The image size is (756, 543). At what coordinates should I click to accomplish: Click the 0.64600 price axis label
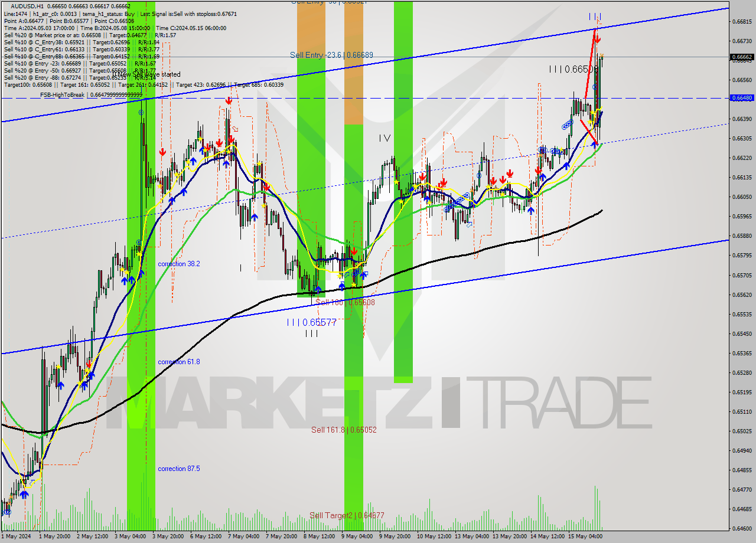(742, 528)
